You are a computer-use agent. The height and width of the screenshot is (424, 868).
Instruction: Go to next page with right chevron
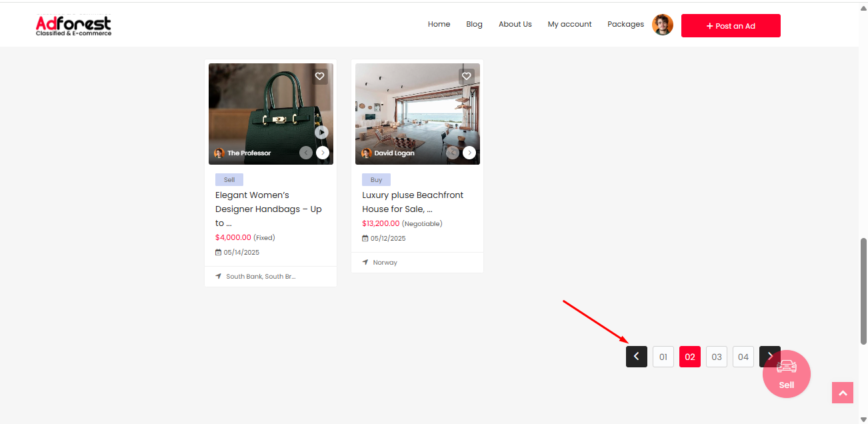769,356
